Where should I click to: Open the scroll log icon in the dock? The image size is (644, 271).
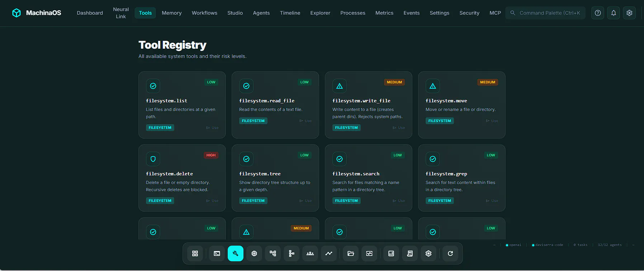[410, 253]
